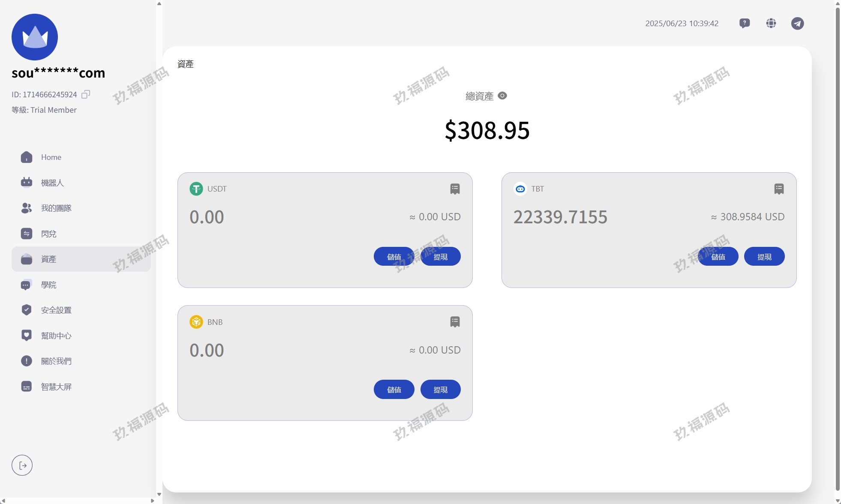841x504 pixels.
Task: Open the help question bubble icon
Action: click(x=745, y=23)
